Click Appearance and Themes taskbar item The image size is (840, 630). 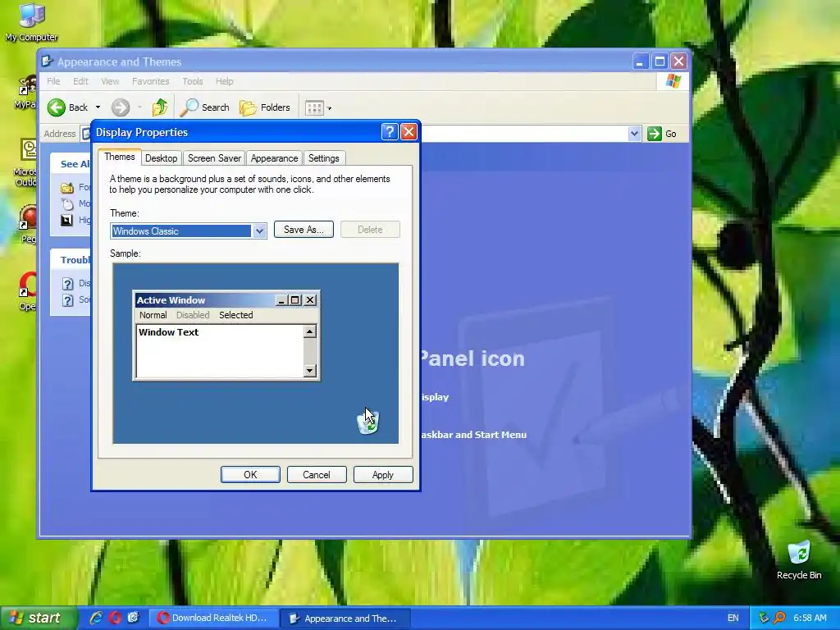point(345,618)
